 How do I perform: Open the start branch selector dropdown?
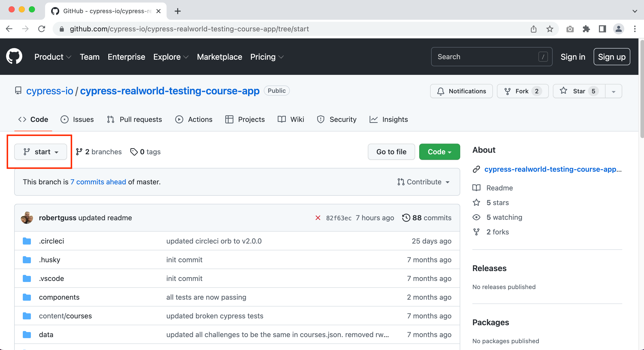coord(41,152)
